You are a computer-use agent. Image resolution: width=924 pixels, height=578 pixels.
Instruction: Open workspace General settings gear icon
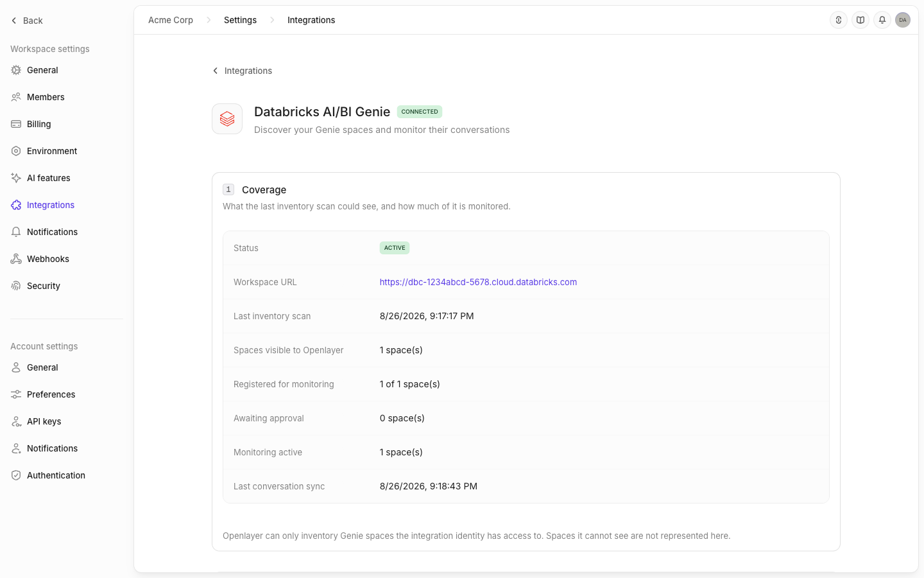[16, 70]
